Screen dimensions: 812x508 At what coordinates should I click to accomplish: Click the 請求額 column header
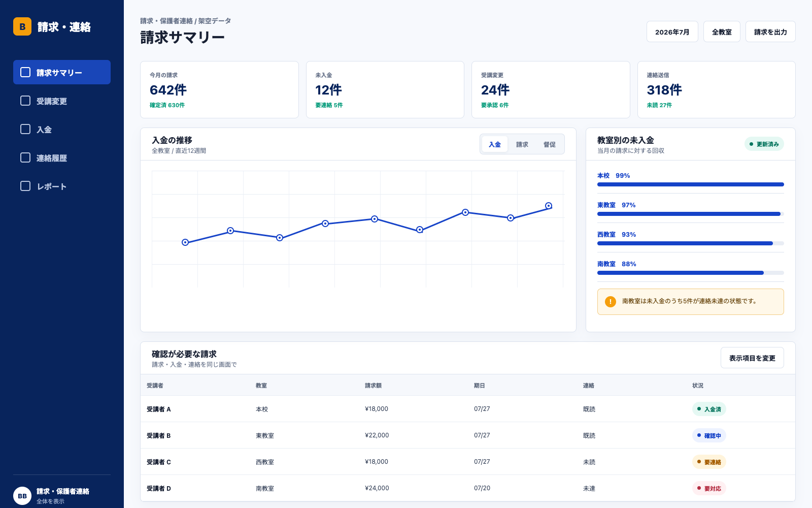(x=374, y=386)
